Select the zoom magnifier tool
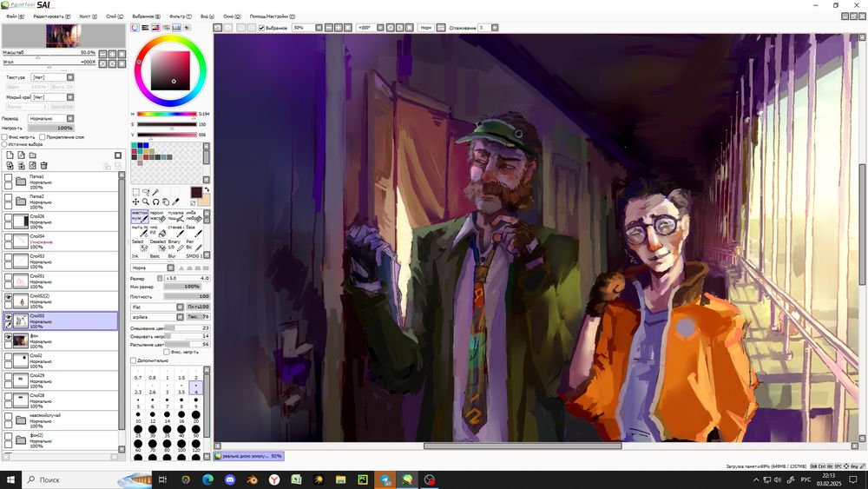This screenshot has height=489, width=868. (146, 202)
